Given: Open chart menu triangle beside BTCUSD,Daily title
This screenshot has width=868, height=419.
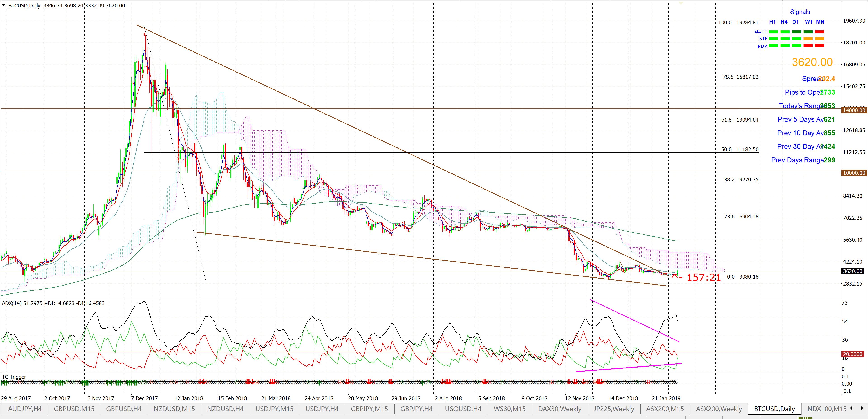Looking at the screenshot, I should (x=4, y=5).
